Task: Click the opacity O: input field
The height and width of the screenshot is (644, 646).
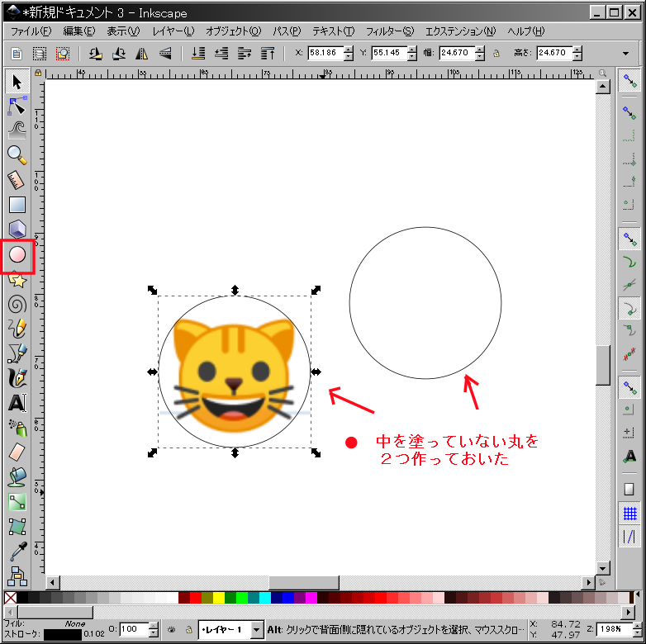Action: [x=134, y=629]
